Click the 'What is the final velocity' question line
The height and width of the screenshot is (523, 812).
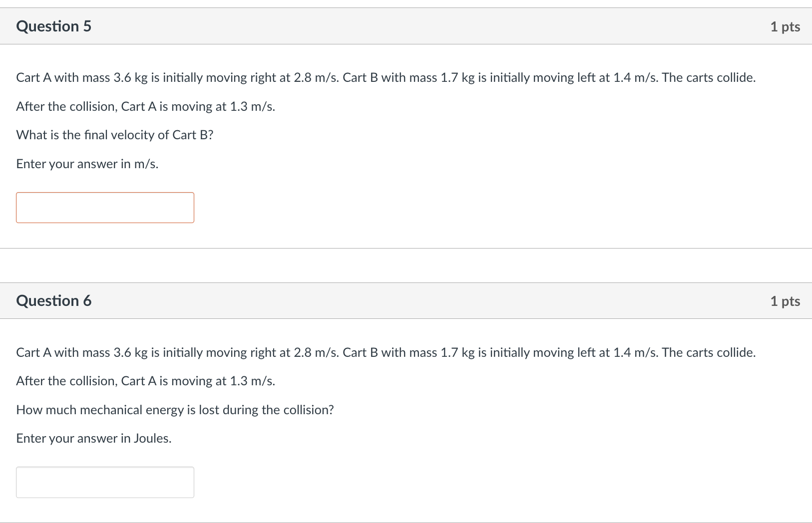tap(114, 134)
